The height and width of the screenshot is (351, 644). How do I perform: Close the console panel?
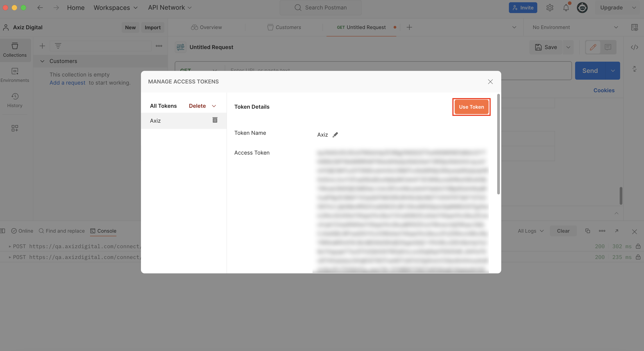pos(634,232)
